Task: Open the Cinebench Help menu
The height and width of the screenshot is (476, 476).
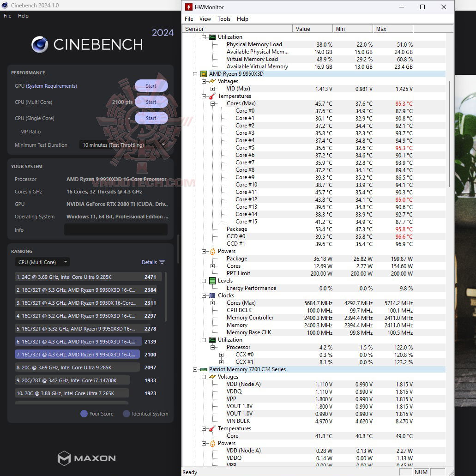Action: pos(23,16)
